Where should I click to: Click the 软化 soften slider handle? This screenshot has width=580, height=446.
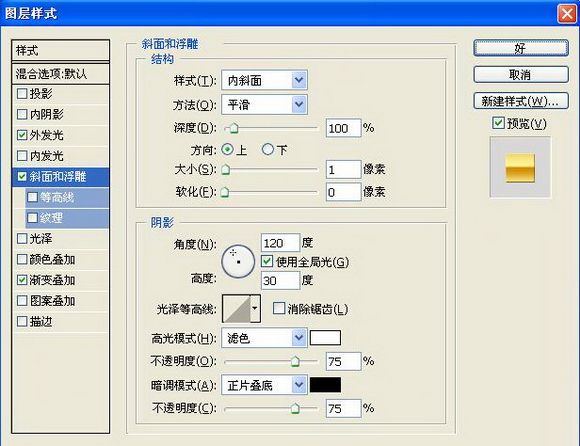pyautogui.click(x=225, y=192)
